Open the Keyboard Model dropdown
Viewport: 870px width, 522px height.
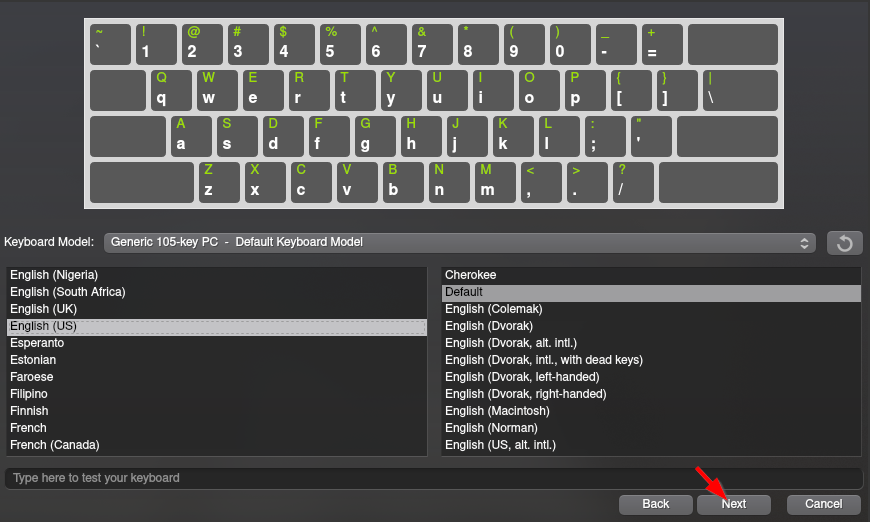click(x=459, y=242)
